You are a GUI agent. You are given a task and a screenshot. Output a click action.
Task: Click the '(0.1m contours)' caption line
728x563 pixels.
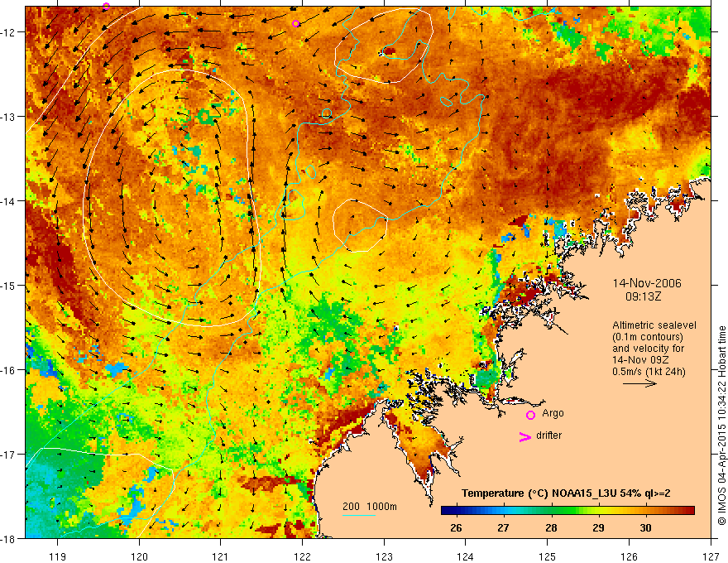coord(647,337)
